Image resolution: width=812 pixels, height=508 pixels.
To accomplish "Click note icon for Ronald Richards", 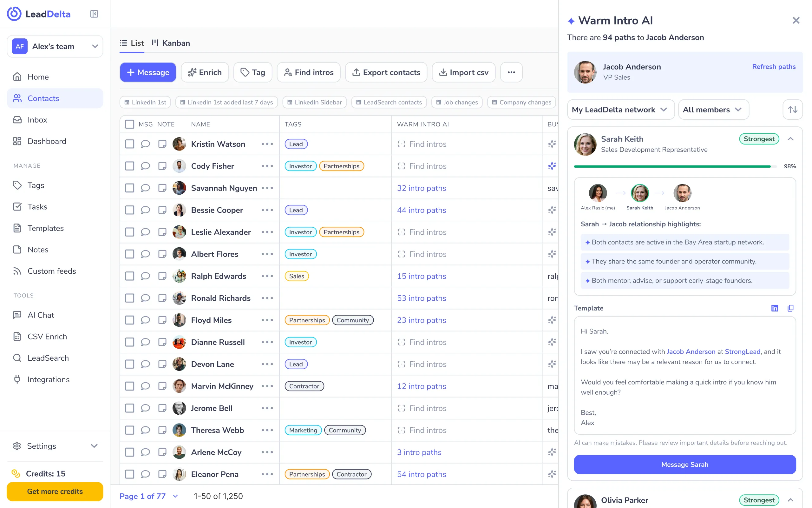I will [x=162, y=298].
